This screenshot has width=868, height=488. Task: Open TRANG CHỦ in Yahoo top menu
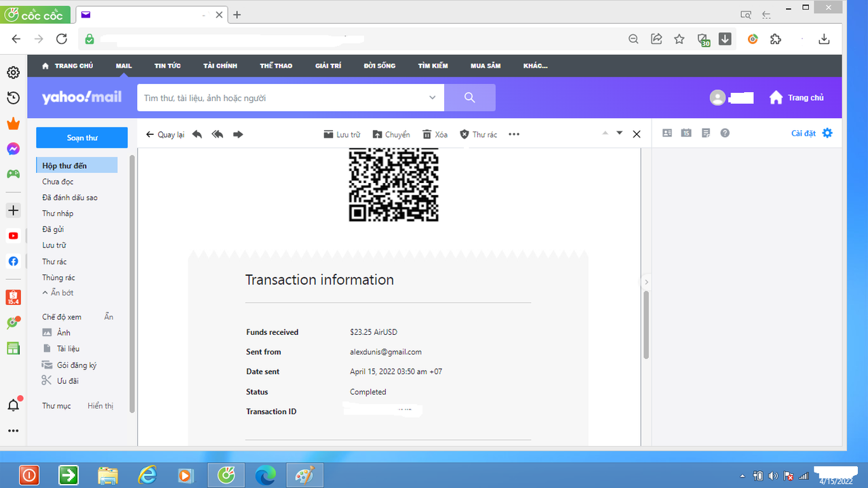(x=67, y=66)
